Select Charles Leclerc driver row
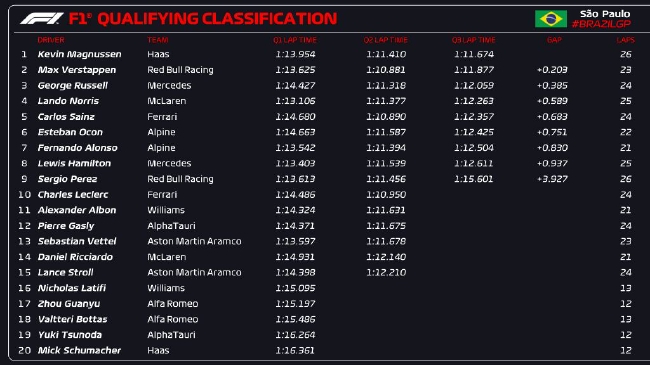The image size is (650, 365). [325, 195]
